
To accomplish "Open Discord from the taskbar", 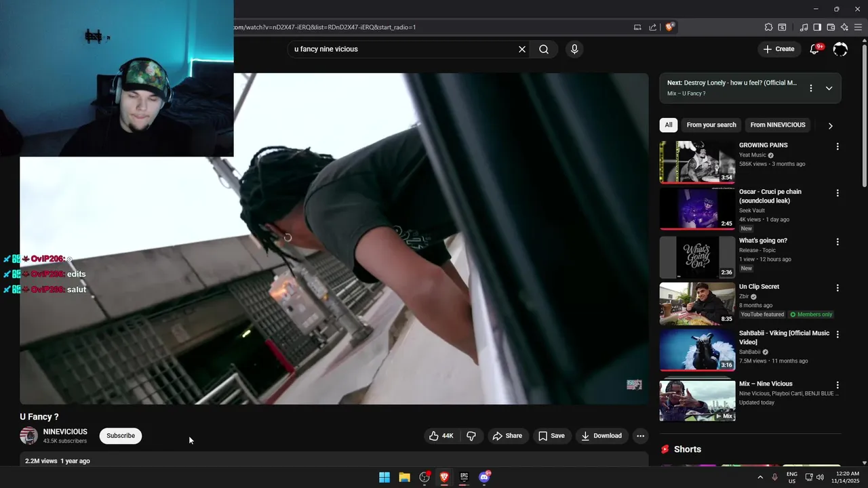I will coord(484,477).
